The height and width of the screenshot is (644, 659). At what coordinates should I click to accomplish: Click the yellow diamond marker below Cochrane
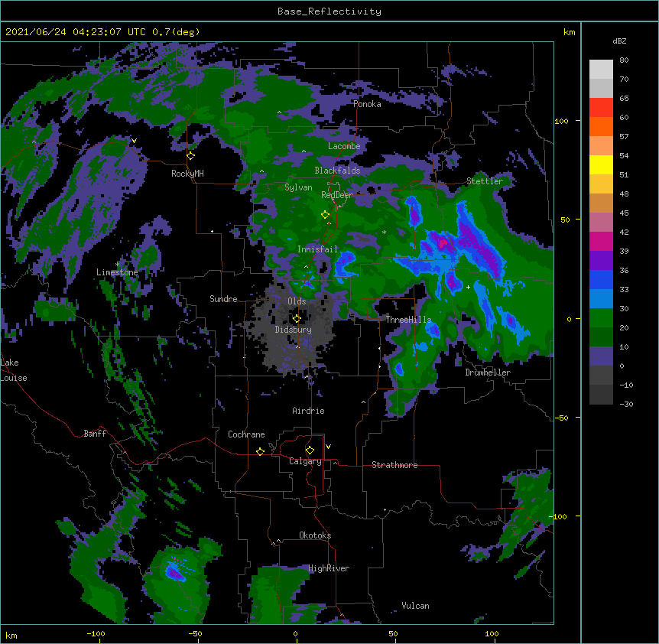pyautogui.click(x=260, y=451)
